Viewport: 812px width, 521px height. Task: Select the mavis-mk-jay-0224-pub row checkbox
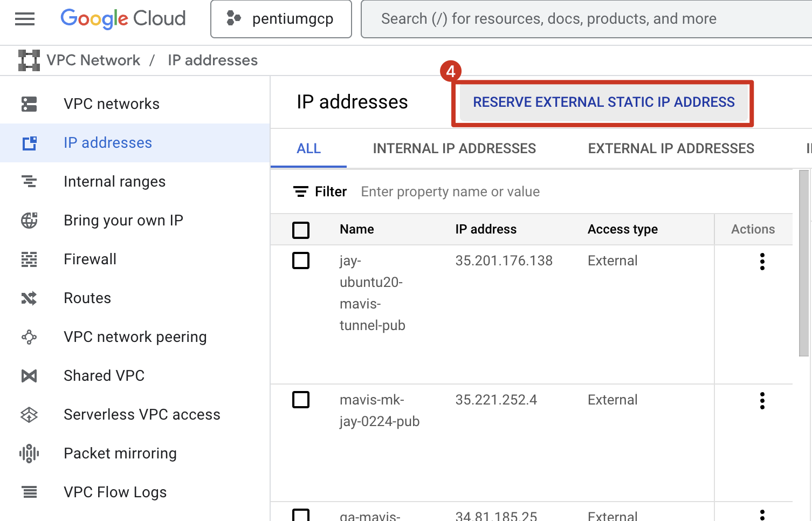click(x=301, y=400)
